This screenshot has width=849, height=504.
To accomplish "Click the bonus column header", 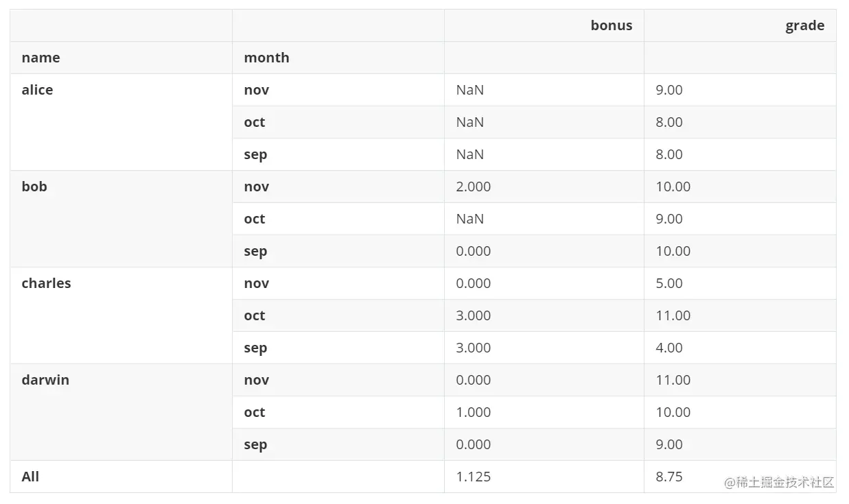I will click(x=611, y=26).
